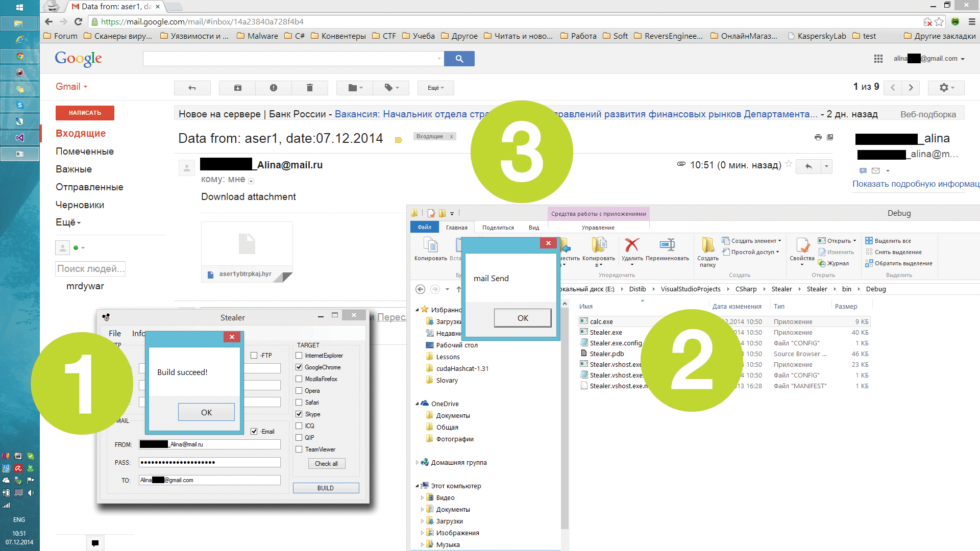
Task: Open the aser1ybtrpkaj.hyr attachment
Action: (247, 252)
